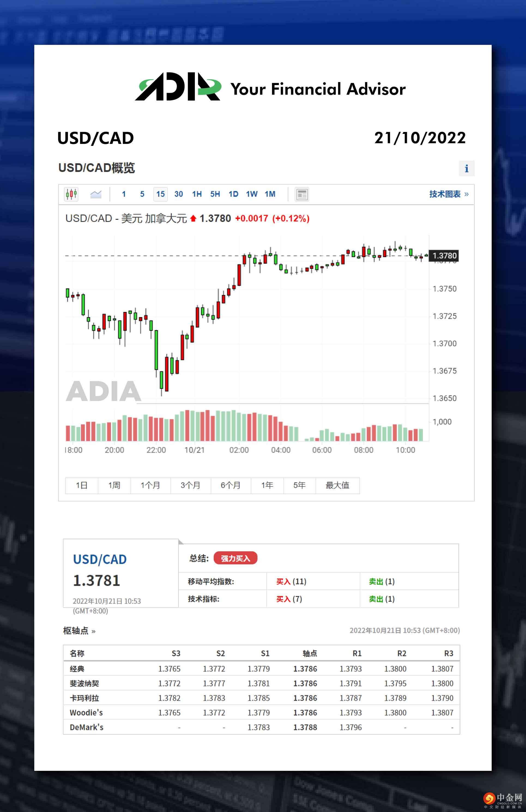The height and width of the screenshot is (812, 526).
Task: Select the 1年 range tab
Action: (x=267, y=485)
